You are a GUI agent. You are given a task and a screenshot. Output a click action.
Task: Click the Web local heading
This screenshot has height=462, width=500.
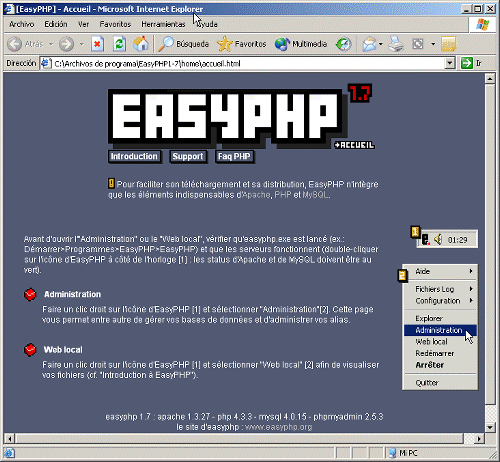pyautogui.click(x=63, y=350)
